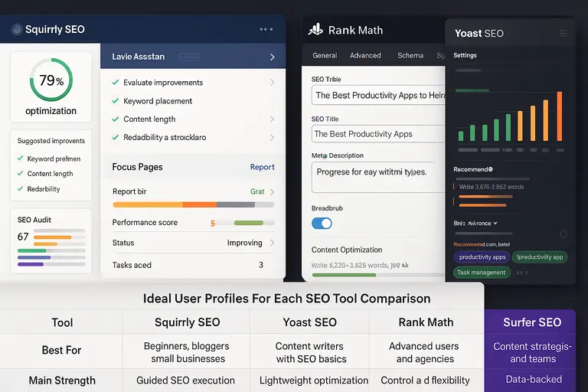
Task: Click the Performance score green bar
Action: [249, 223]
